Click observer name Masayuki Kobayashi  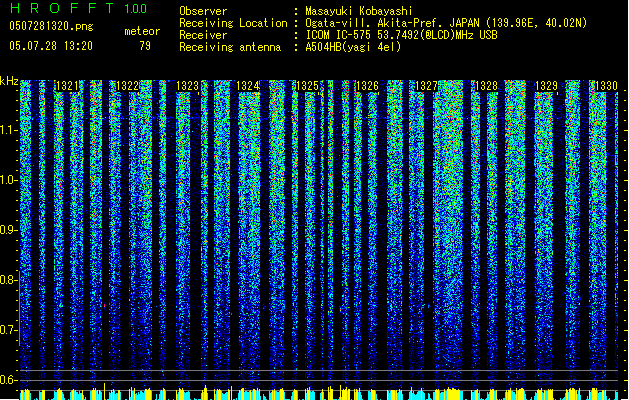(x=359, y=11)
